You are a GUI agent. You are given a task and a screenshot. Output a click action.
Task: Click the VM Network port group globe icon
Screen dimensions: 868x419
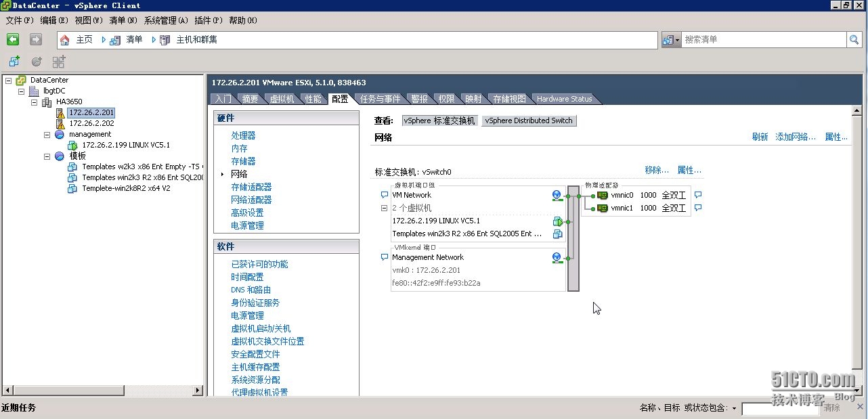point(557,196)
